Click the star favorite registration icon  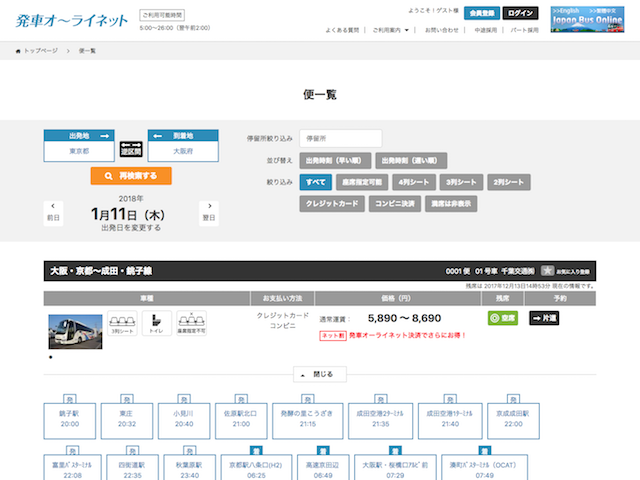547,271
